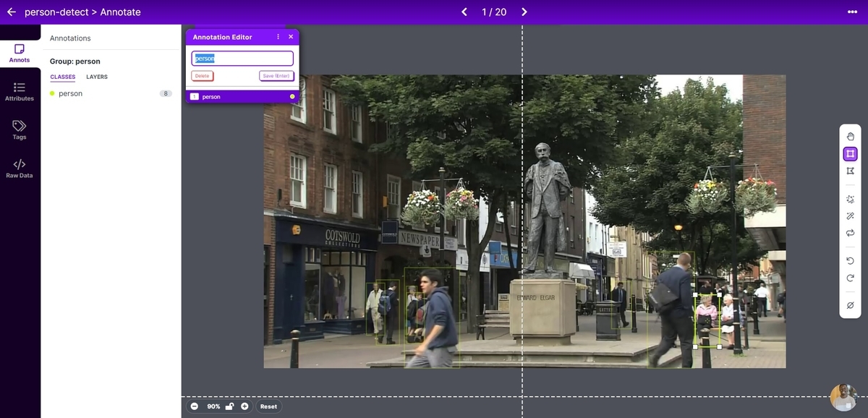Select the polygon drawing tool

pos(850,171)
